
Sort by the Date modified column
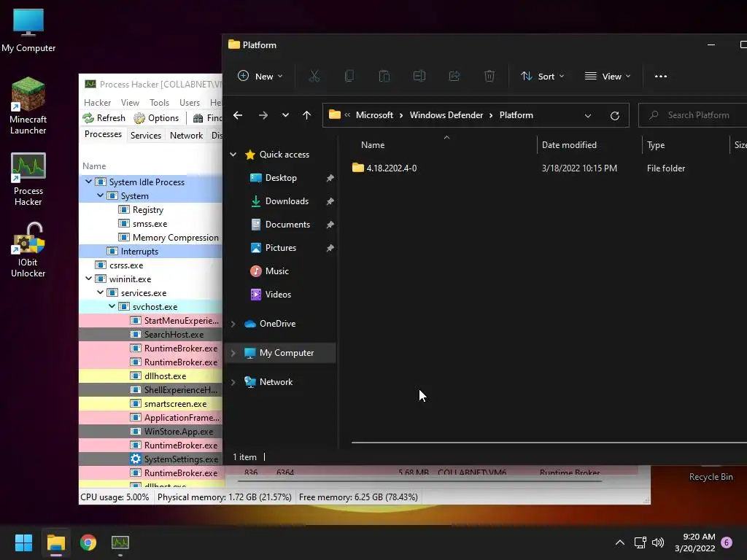pos(569,145)
